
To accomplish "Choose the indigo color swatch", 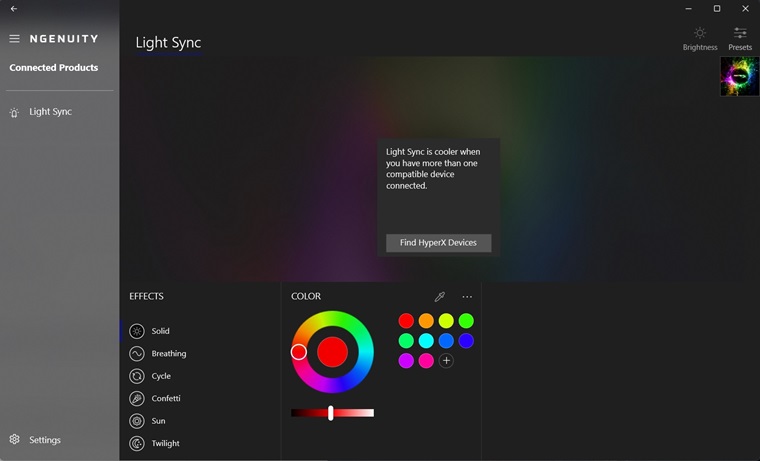I will point(466,341).
